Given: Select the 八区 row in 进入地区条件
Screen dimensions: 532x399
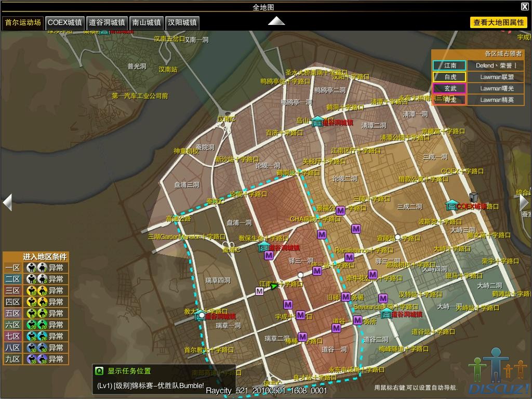Looking at the screenshot, I should point(36,348).
